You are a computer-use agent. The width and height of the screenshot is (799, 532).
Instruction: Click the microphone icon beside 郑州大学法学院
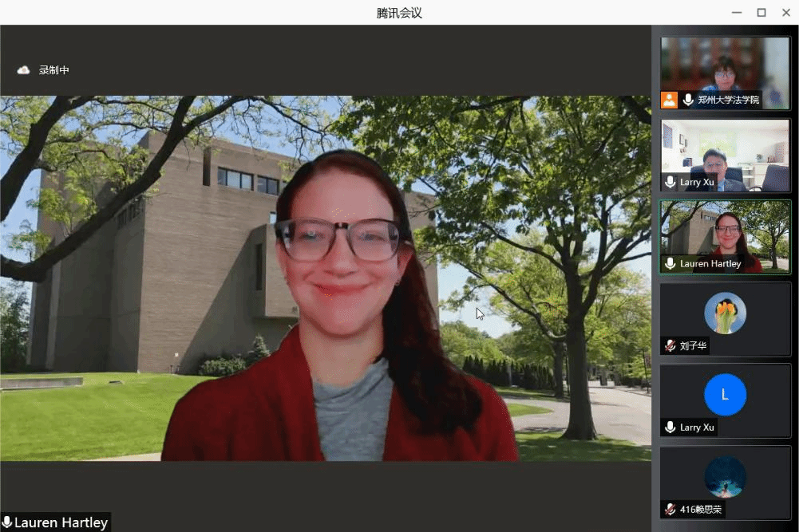[x=688, y=100]
